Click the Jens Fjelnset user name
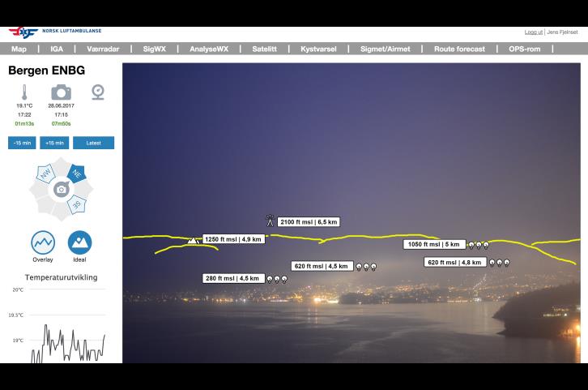 (562, 32)
